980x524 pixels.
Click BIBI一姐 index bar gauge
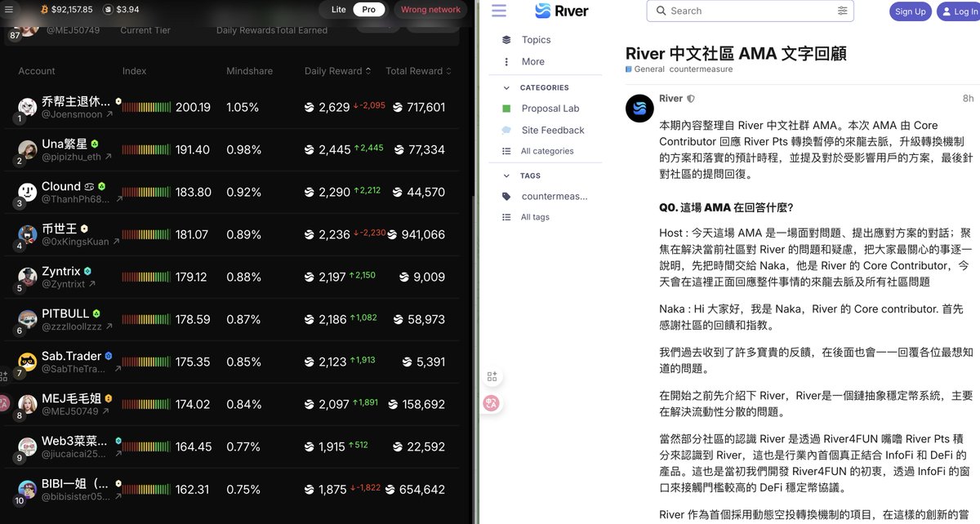pyautogui.click(x=146, y=490)
